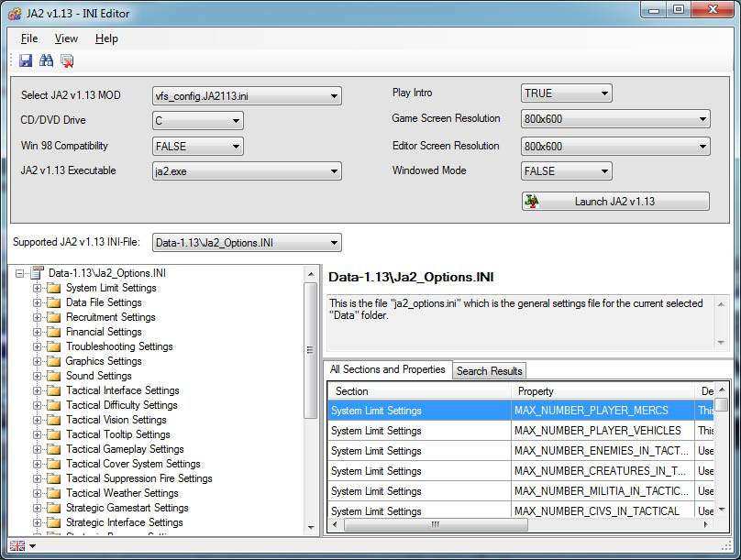Open the Win 98 Compatibility dropdown
Image resolution: width=741 pixels, height=560 pixels.
[x=197, y=147]
